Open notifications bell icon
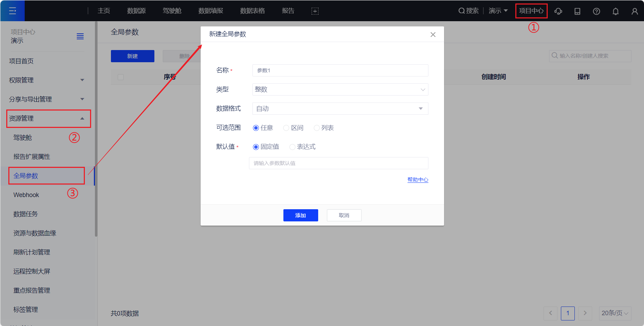The image size is (644, 326). coord(615,11)
